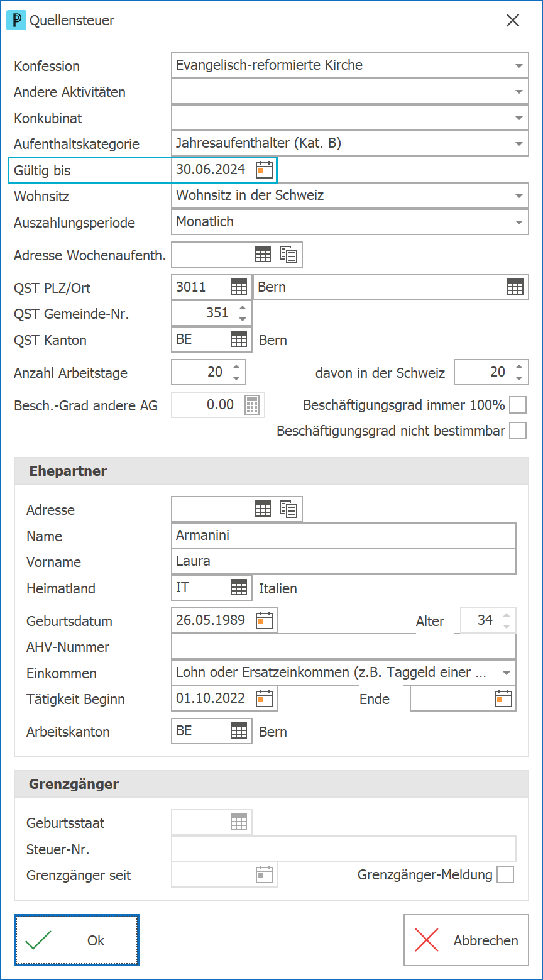Image resolution: width=543 pixels, height=980 pixels.
Task: Click the Quellensteuer app logo in the title bar
Action: point(16,21)
